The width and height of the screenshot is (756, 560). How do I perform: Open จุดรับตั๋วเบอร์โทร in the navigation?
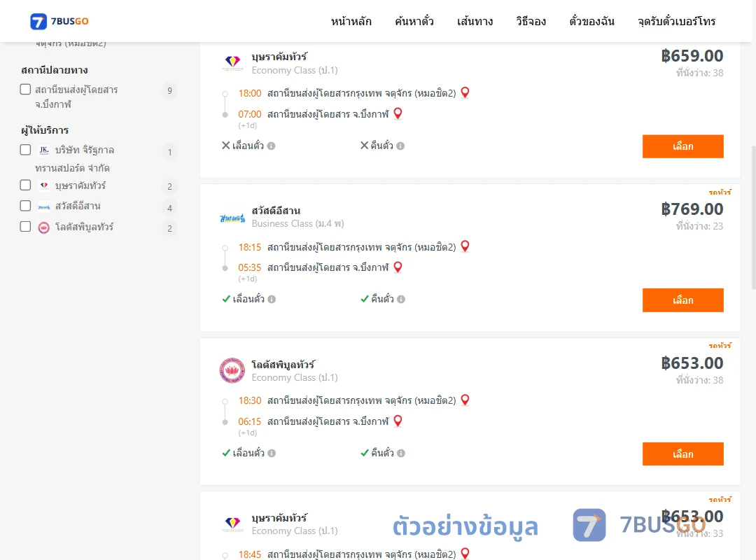click(676, 21)
